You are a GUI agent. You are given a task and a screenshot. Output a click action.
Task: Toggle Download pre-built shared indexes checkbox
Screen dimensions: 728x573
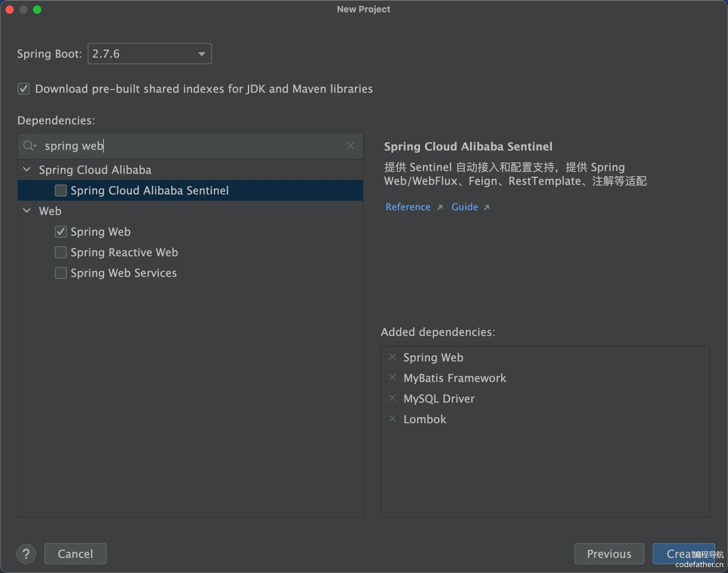[x=24, y=89]
